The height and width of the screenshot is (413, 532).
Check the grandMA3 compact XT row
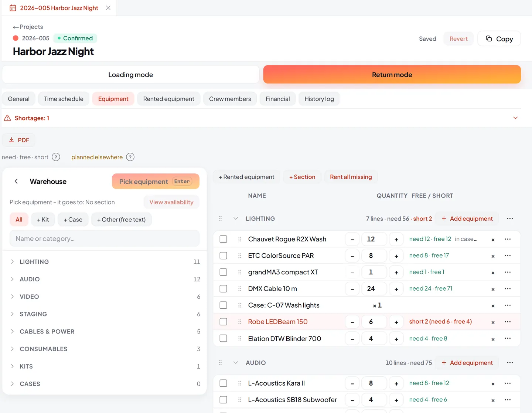[223, 272]
